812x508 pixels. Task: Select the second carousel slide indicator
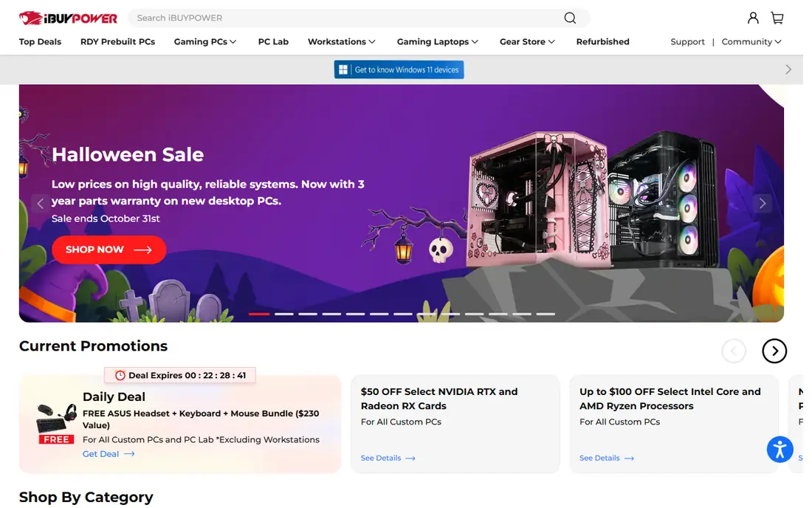(x=283, y=315)
